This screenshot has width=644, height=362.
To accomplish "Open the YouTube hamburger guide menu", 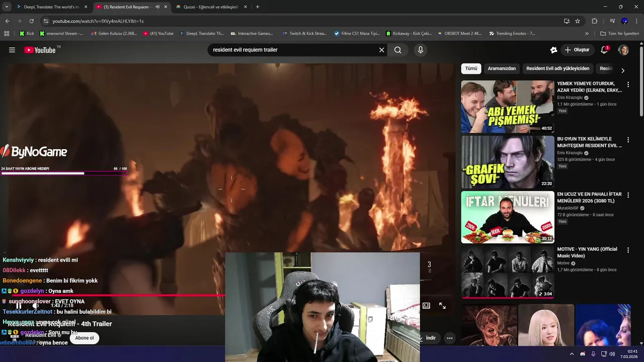I will tap(12, 50).
